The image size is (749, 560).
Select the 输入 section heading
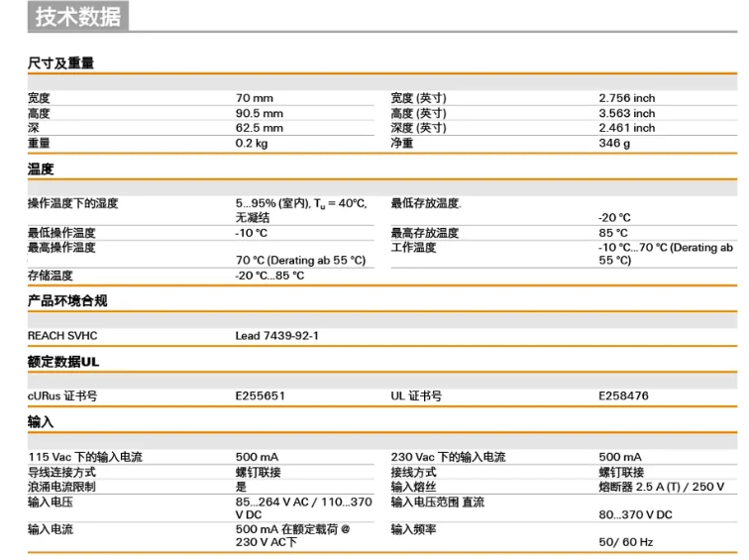pos(41,422)
